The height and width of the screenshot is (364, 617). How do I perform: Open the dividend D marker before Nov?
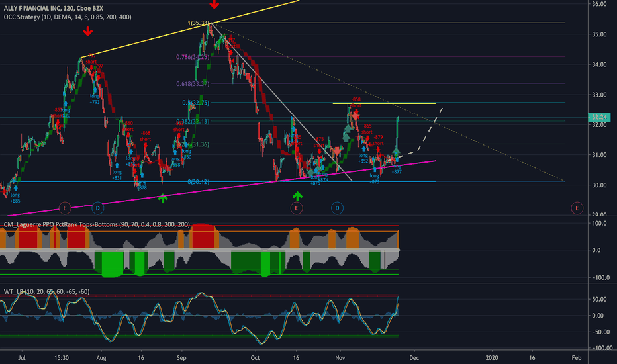[337, 208]
